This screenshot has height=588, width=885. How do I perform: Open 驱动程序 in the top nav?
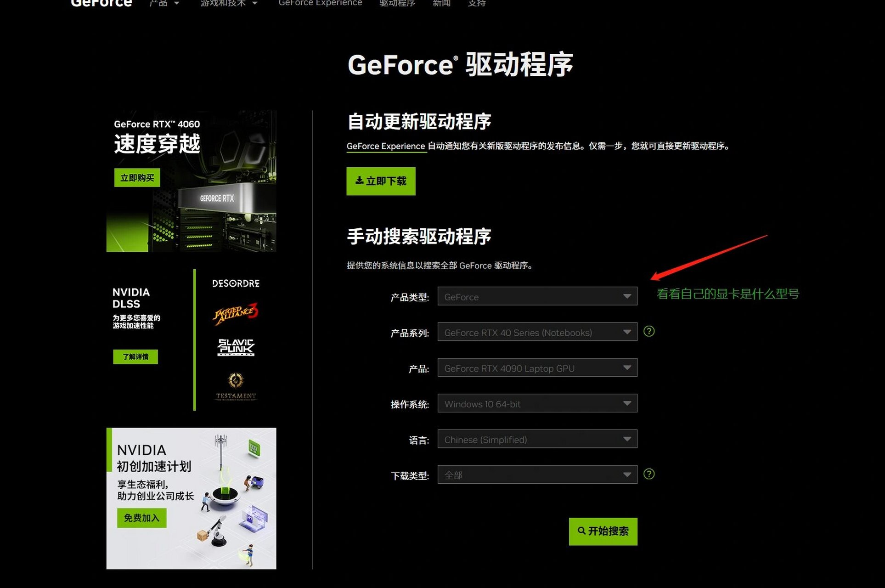tap(397, 3)
